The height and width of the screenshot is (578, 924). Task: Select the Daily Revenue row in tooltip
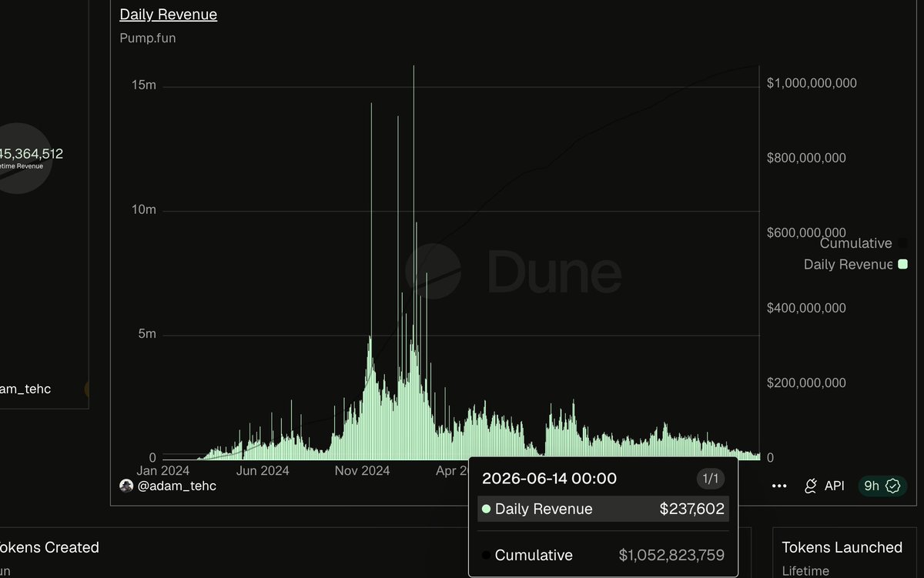[x=603, y=509]
